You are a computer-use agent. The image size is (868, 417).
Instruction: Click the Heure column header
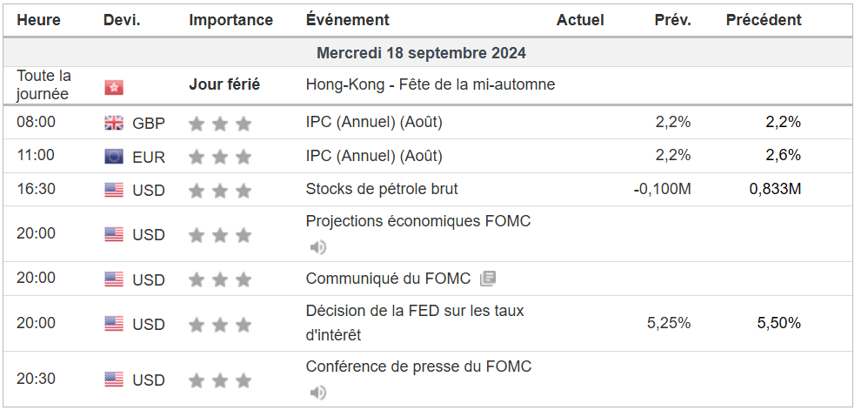tap(37, 20)
